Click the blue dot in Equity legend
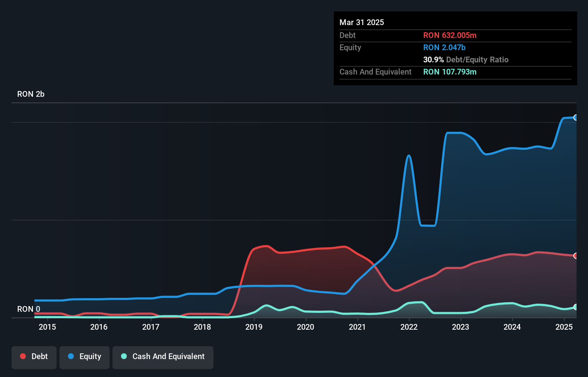588x377 pixels. click(71, 356)
